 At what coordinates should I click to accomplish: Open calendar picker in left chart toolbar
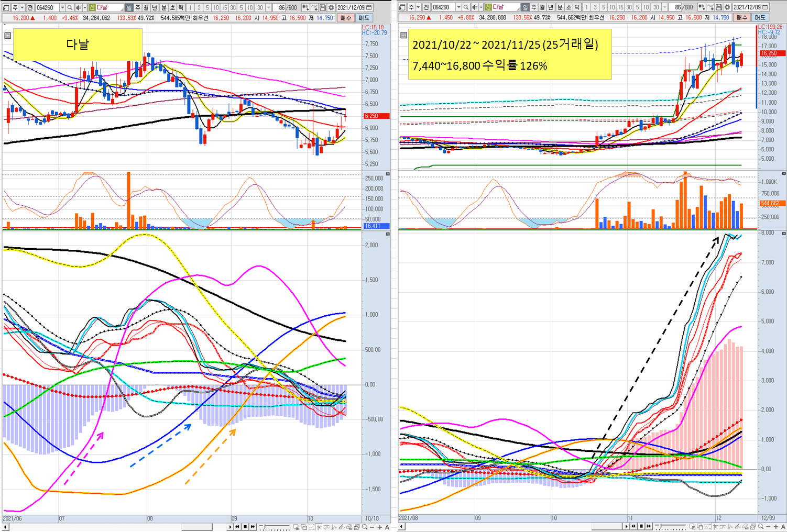coord(369,7)
